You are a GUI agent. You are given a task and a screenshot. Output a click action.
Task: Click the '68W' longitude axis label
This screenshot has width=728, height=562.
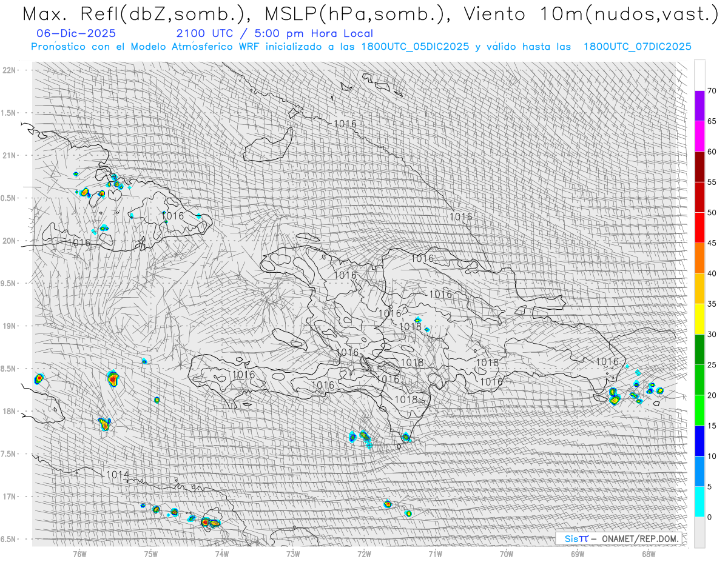click(649, 554)
